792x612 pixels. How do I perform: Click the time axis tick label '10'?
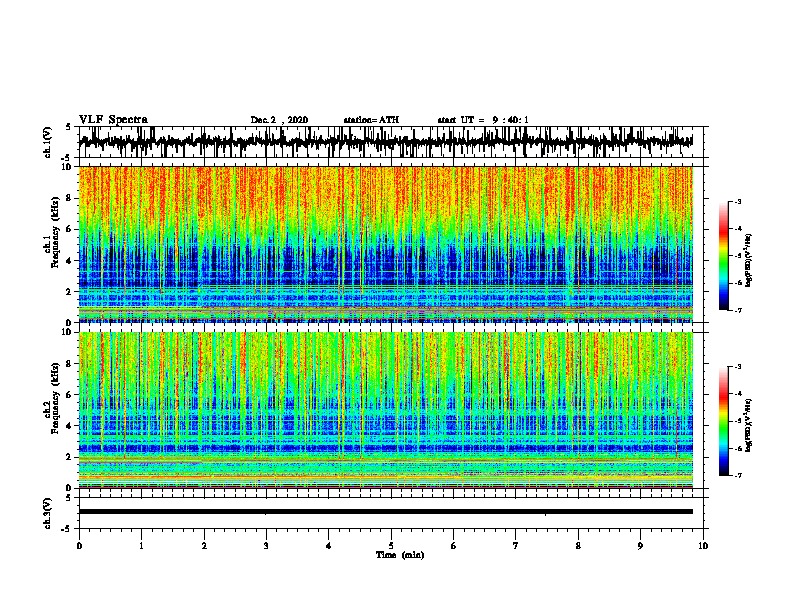pyautogui.click(x=703, y=546)
